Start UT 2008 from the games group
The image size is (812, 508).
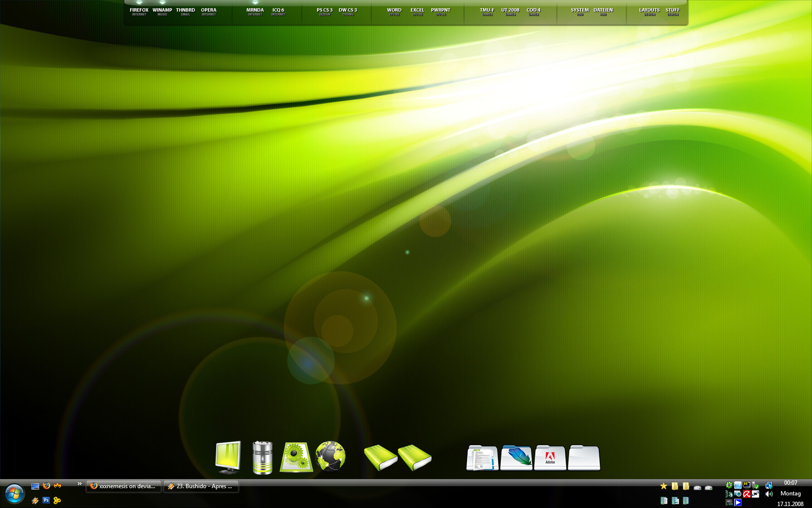(x=510, y=12)
